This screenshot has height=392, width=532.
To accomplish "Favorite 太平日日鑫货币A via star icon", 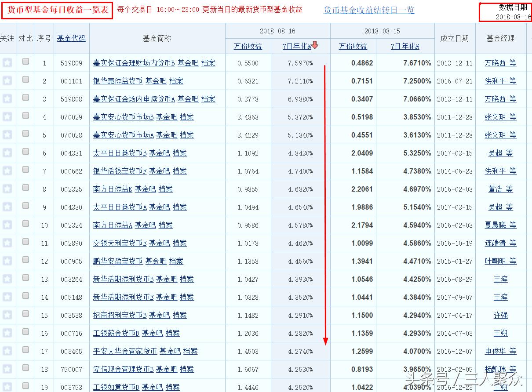I will [x=7, y=207].
